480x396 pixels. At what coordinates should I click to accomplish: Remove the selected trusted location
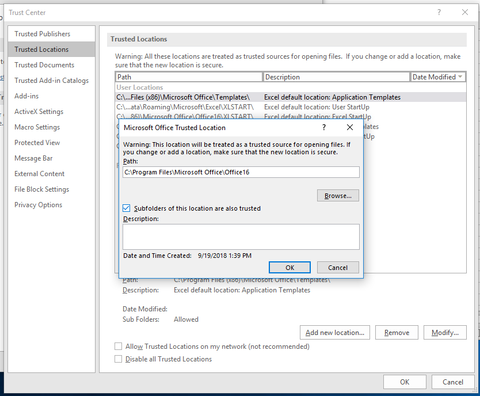(x=397, y=333)
